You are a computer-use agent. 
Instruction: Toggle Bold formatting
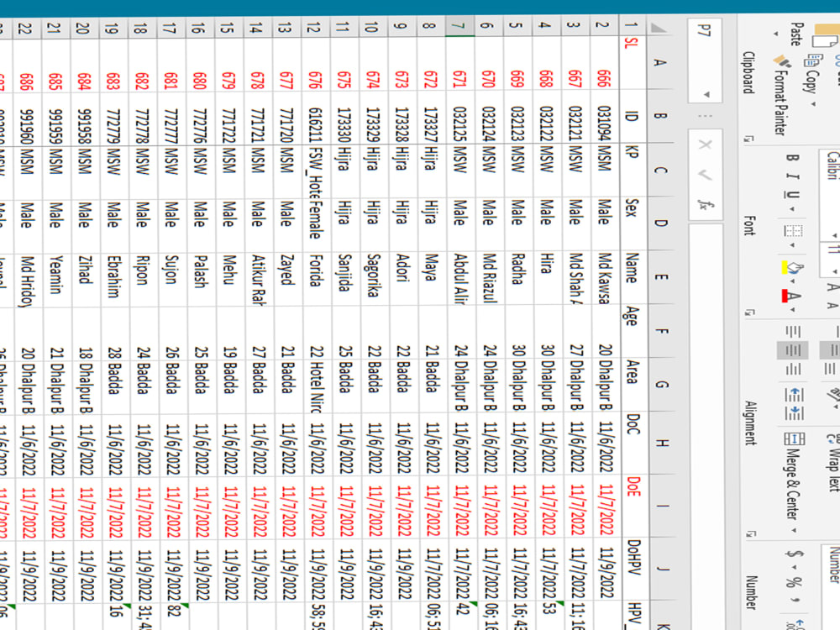coord(791,158)
